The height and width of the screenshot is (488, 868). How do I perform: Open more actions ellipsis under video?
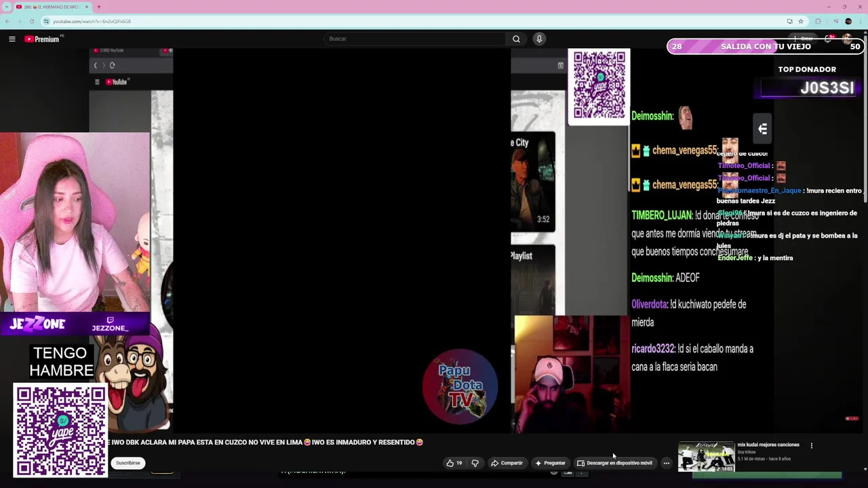coord(667,463)
